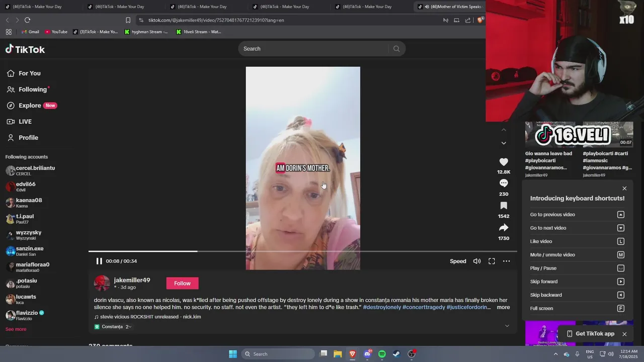The image size is (644, 362).
Task: Open the t.i.paul account
Action: [20, 219]
